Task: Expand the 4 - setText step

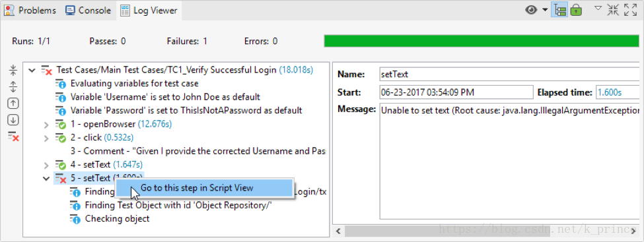Action: pyautogui.click(x=47, y=166)
